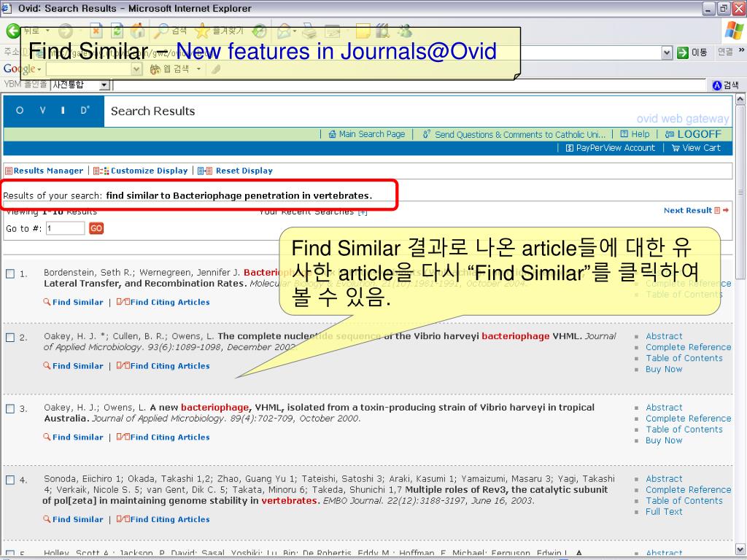The height and width of the screenshot is (560, 747).
Task: Click the Messenger toolbar icon
Action: click(x=406, y=31)
